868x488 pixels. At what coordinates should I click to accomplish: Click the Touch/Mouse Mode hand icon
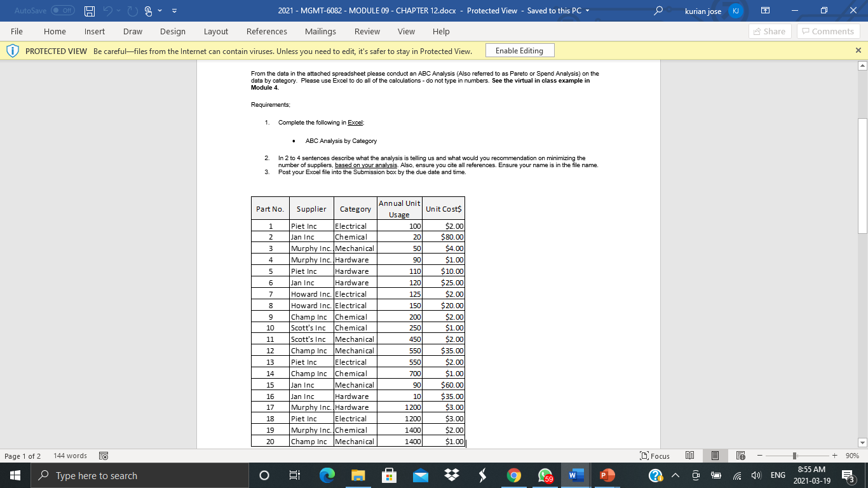point(147,11)
